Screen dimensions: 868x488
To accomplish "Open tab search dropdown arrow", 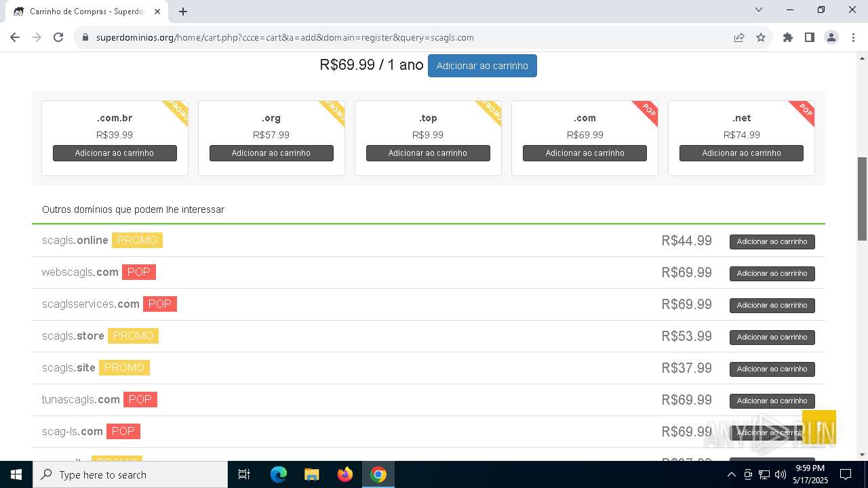I will pyautogui.click(x=759, y=9).
